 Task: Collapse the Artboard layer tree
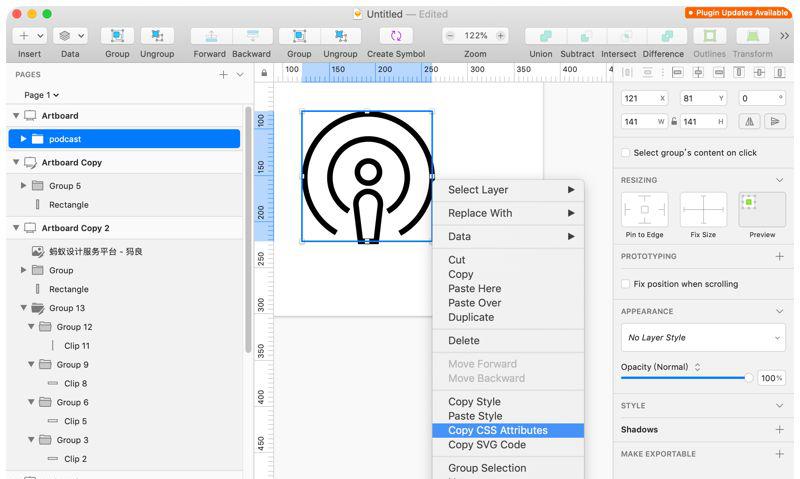[x=16, y=116]
